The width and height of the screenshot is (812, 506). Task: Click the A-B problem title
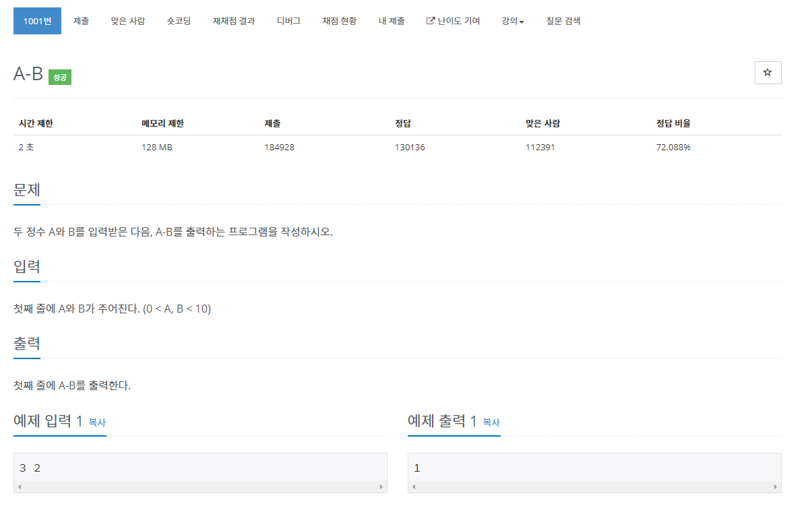point(28,74)
